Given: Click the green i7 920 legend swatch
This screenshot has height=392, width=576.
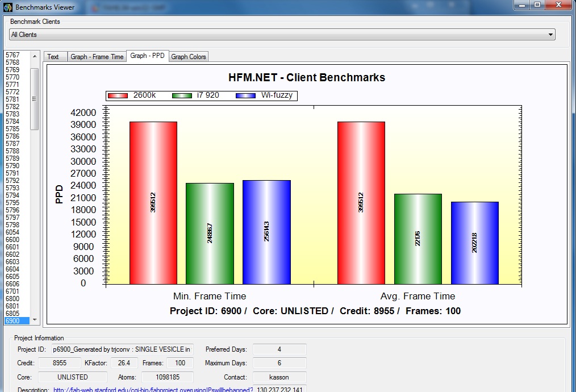Looking at the screenshot, I should click(x=183, y=95).
